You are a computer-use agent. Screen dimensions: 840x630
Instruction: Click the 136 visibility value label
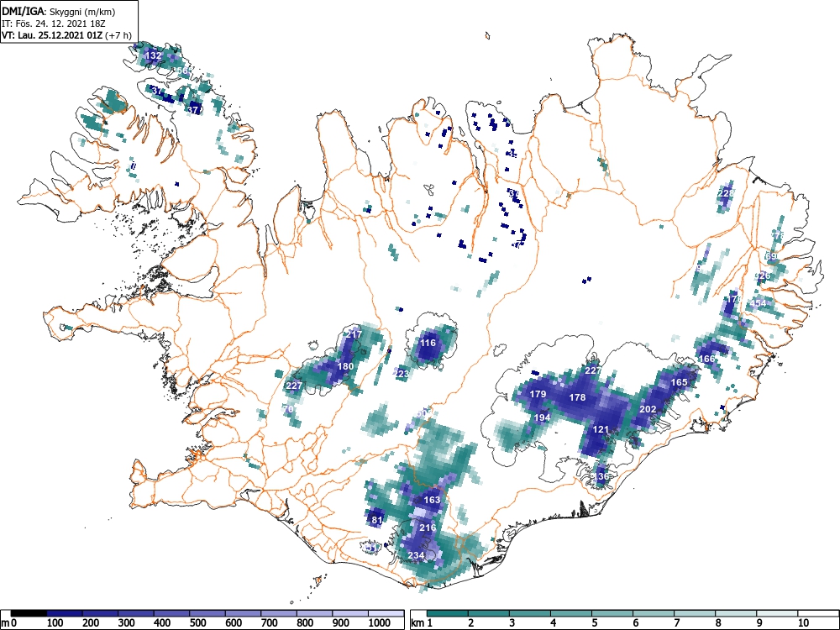pyautogui.click(x=601, y=475)
